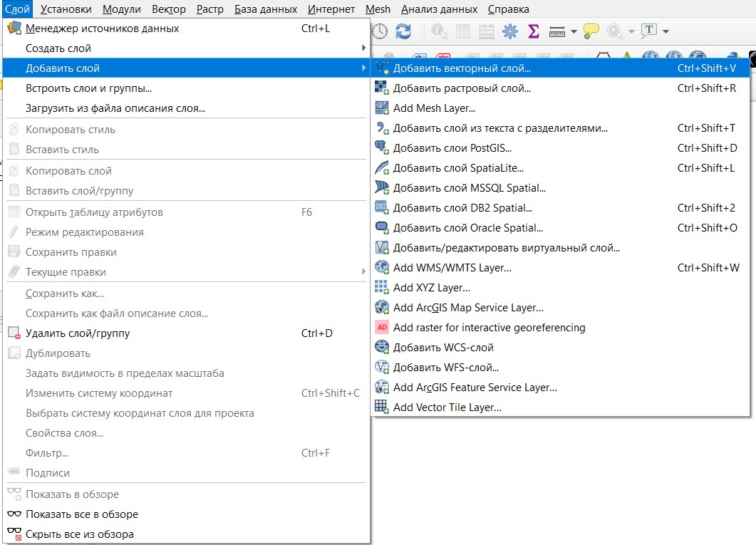Open the Модули menu

point(122,9)
